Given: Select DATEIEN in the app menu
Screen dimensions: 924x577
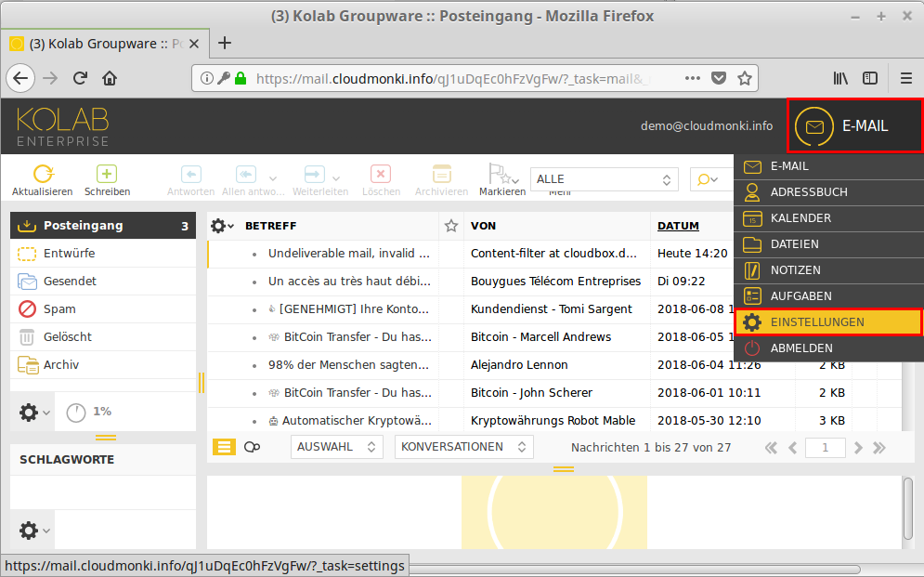Looking at the screenshot, I should pyautogui.click(x=828, y=244).
